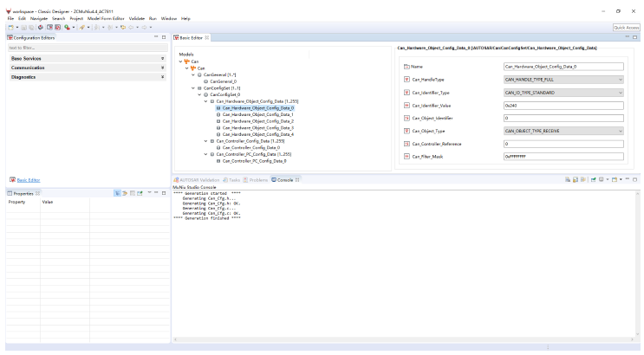The width and height of the screenshot is (644, 355).
Task: Collapse the CanConfigSet [1..1] node
Action: pyautogui.click(x=193, y=88)
